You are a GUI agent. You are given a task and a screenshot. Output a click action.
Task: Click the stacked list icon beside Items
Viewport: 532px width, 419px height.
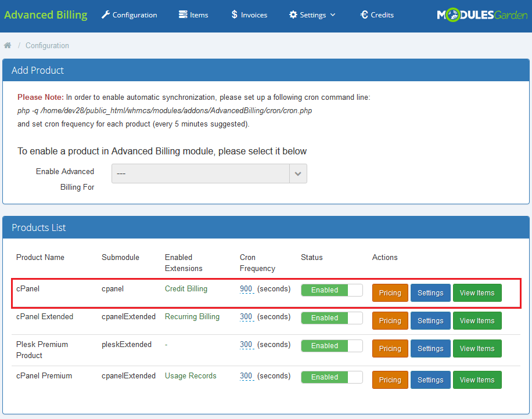tap(183, 15)
